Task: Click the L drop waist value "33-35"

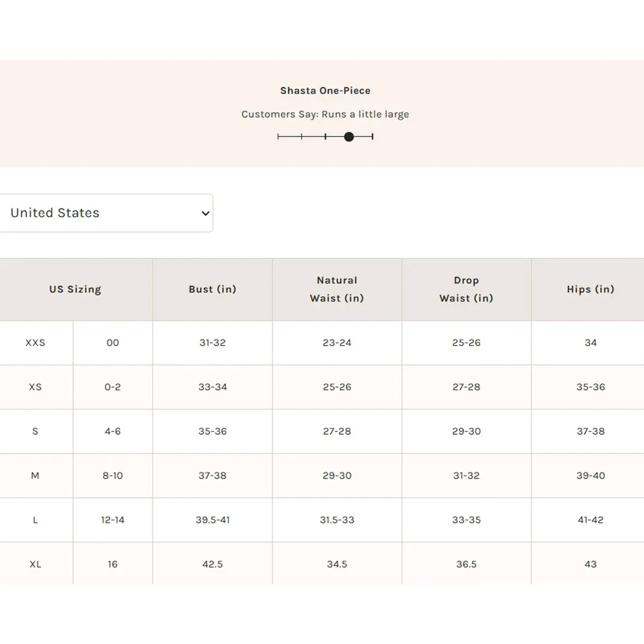Action: 466,520
